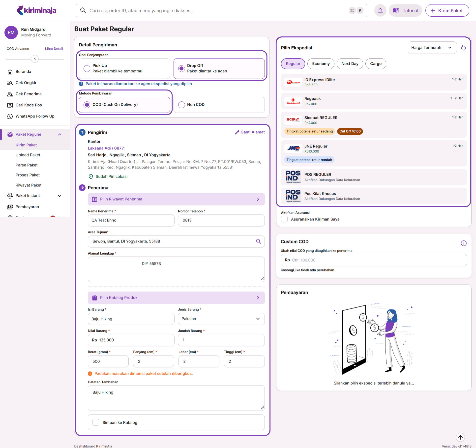476x448 pixels.
Task: Click the scroll-to-top arrow button
Action: [x=460, y=437]
